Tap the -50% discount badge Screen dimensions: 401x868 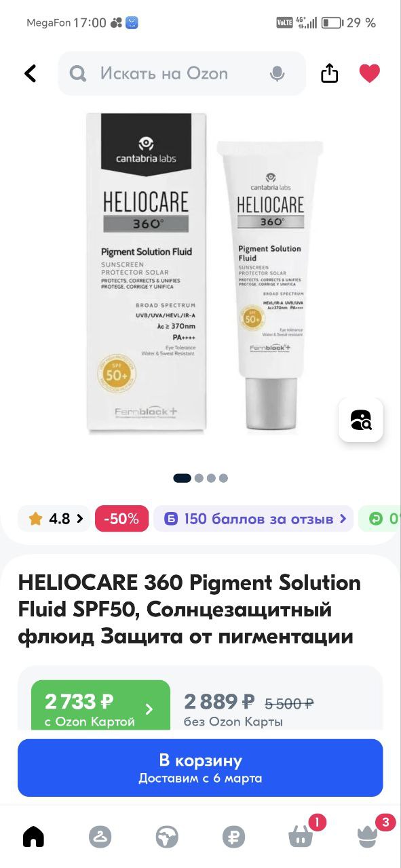[121, 519]
